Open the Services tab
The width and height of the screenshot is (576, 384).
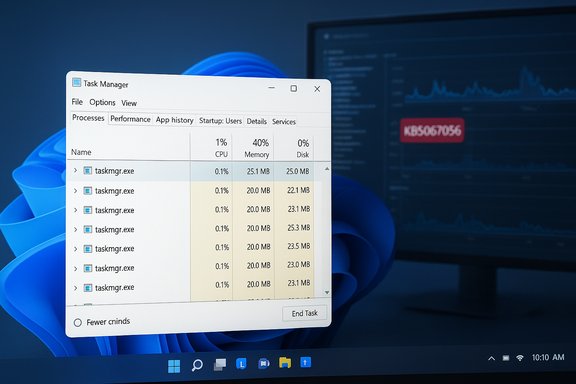coord(284,122)
